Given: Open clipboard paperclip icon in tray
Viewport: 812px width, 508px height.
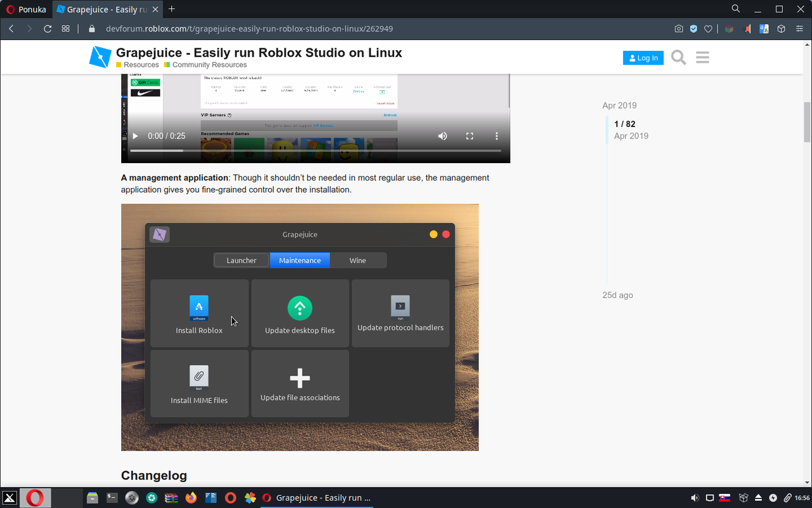Looking at the screenshot, I should [788, 498].
